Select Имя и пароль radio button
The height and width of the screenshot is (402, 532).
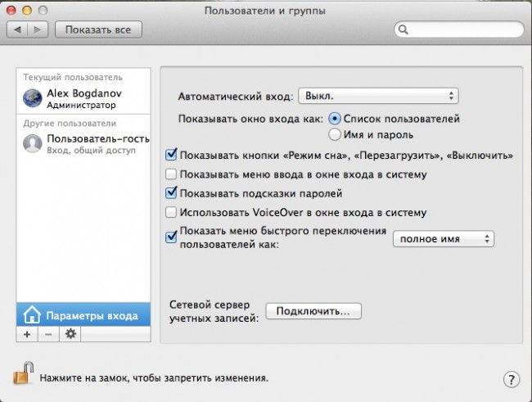(x=334, y=134)
